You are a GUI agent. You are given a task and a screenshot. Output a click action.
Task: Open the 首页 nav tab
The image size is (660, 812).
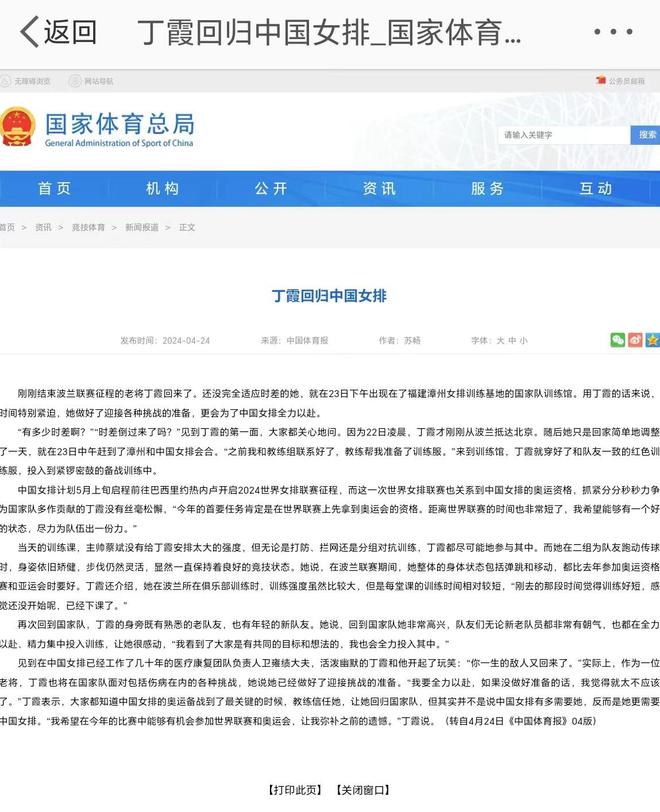tap(54, 189)
